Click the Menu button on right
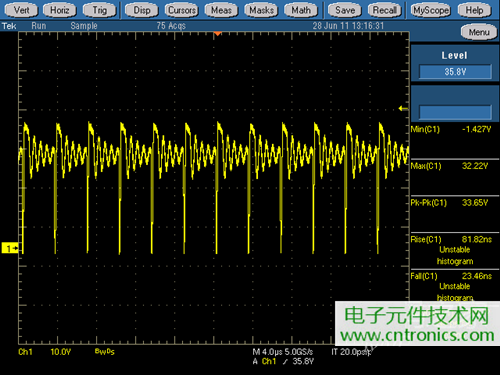Screen dimensions: 500x375 coord(479,32)
